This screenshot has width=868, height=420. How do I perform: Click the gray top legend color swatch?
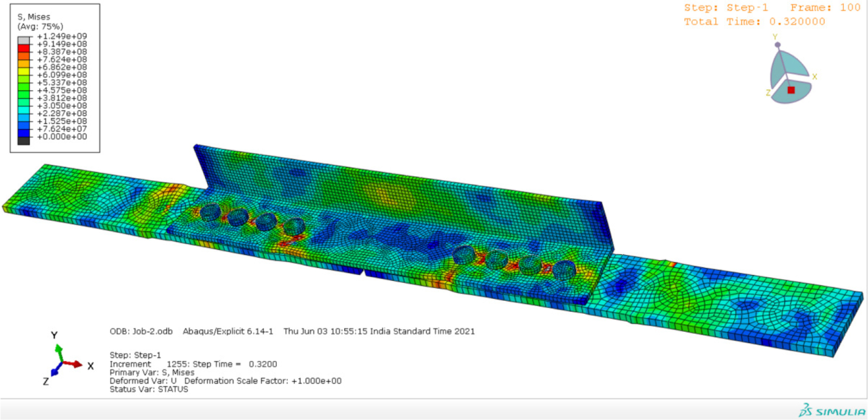[x=24, y=40]
